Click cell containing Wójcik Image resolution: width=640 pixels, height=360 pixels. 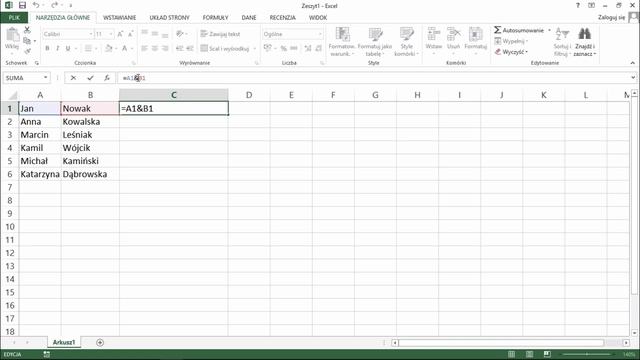coord(90,148)
